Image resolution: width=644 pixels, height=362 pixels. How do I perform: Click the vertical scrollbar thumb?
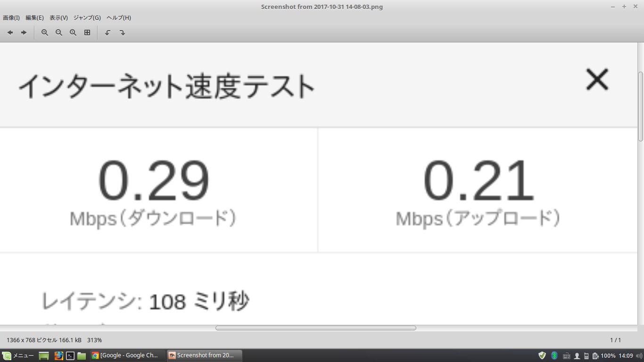click(x=640, y=106)
